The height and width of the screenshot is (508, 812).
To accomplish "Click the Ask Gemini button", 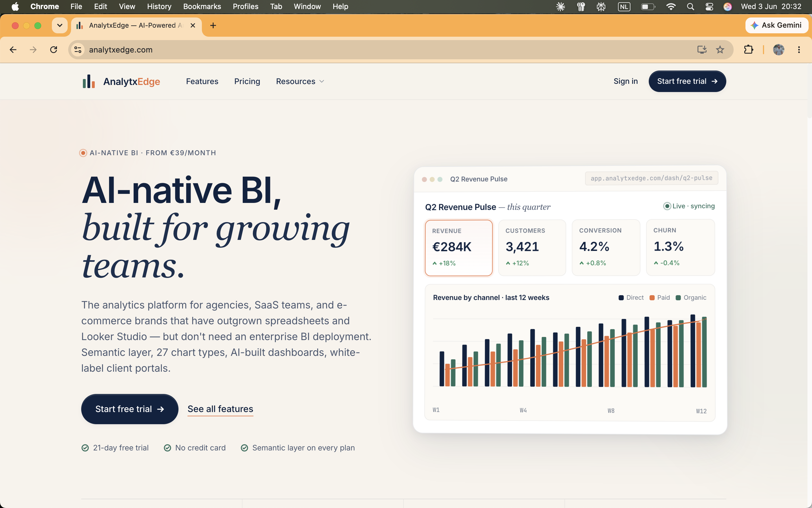I will (776, 25).
